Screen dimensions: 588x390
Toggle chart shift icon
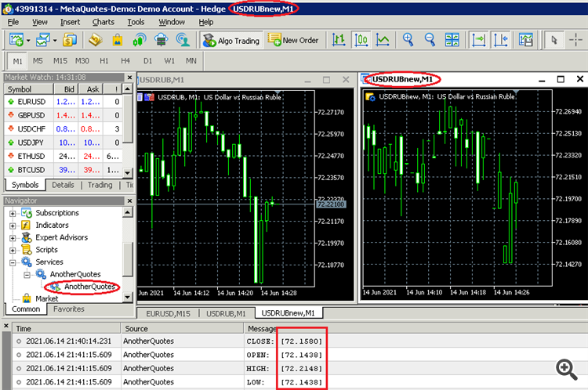[x=501, y=40]
